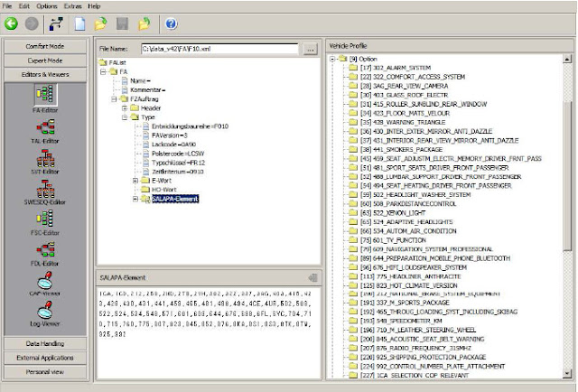This screenshot has height=392, width=578.
Task: Open the Edit menu
Action: (24, 6)
